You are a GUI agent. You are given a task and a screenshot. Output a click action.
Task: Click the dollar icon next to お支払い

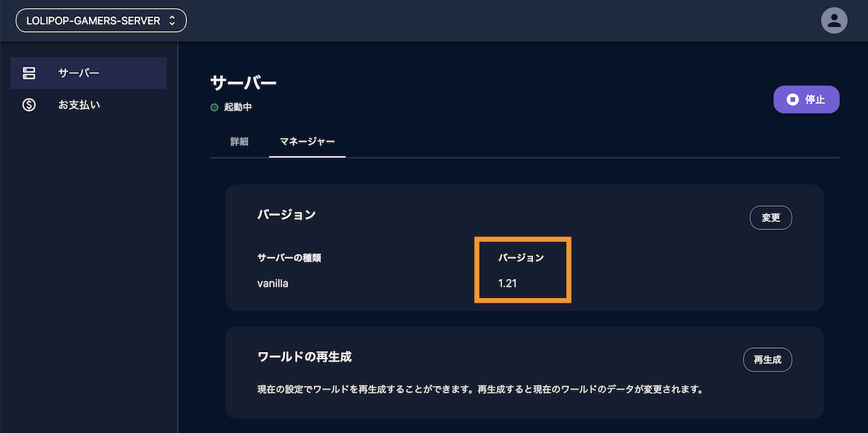coord(30,104)
